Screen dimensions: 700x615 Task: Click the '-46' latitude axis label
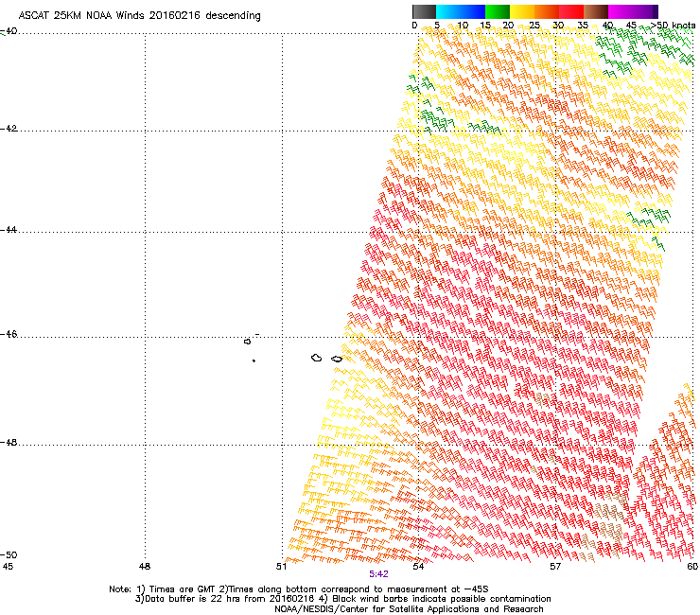pos(9,334)
